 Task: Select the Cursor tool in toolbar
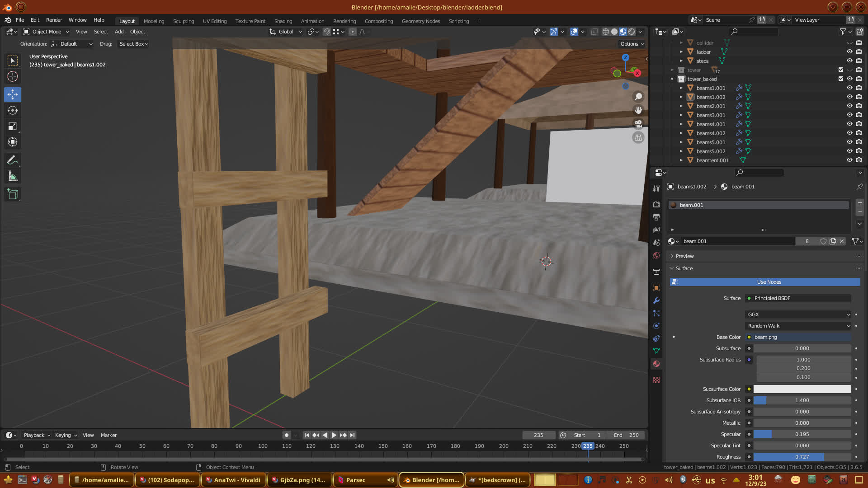point(13,76)
